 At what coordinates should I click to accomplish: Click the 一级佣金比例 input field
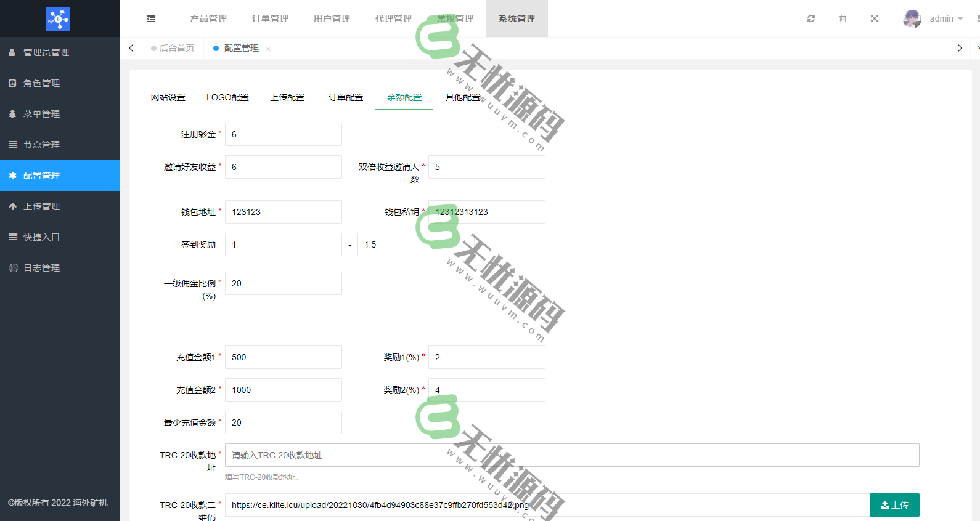(284, 283)
